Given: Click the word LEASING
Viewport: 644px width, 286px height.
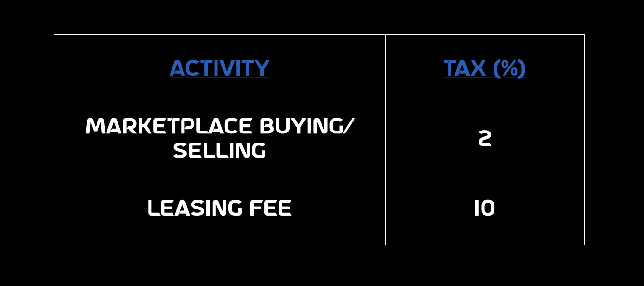Looking at the screenshot, I should (x=195, y=209).
